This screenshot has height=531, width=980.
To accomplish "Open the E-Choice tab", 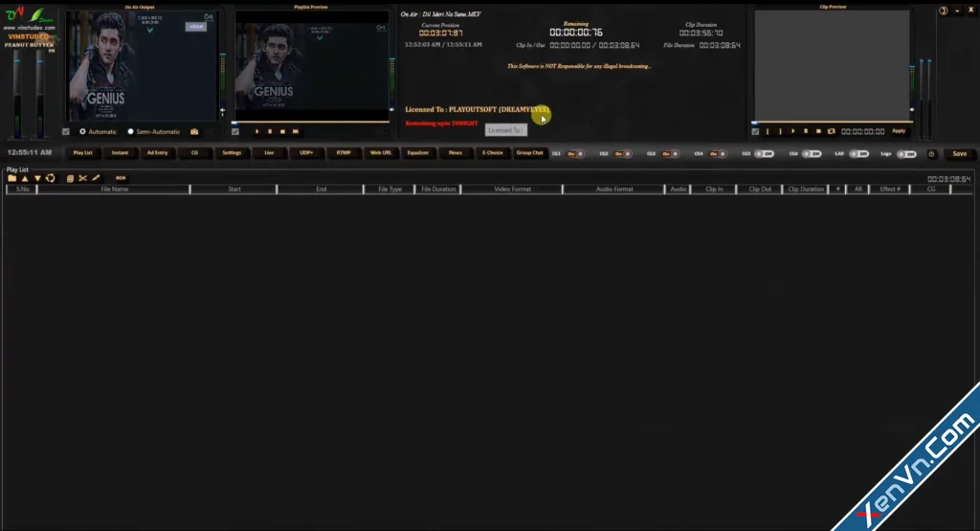I will click(493, 153).
